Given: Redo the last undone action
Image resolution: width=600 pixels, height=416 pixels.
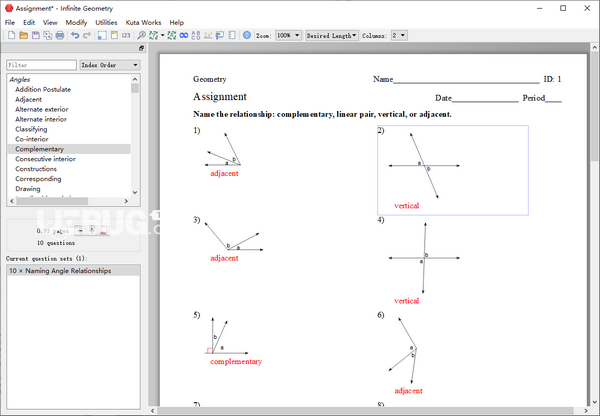Looking at the screenshot, I should (87, 36).
